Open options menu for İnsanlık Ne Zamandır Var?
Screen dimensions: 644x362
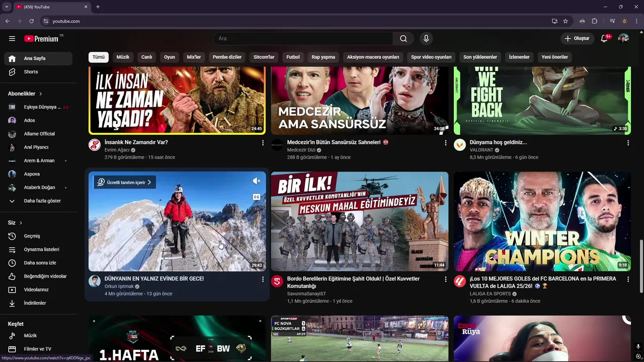point(263,143)
